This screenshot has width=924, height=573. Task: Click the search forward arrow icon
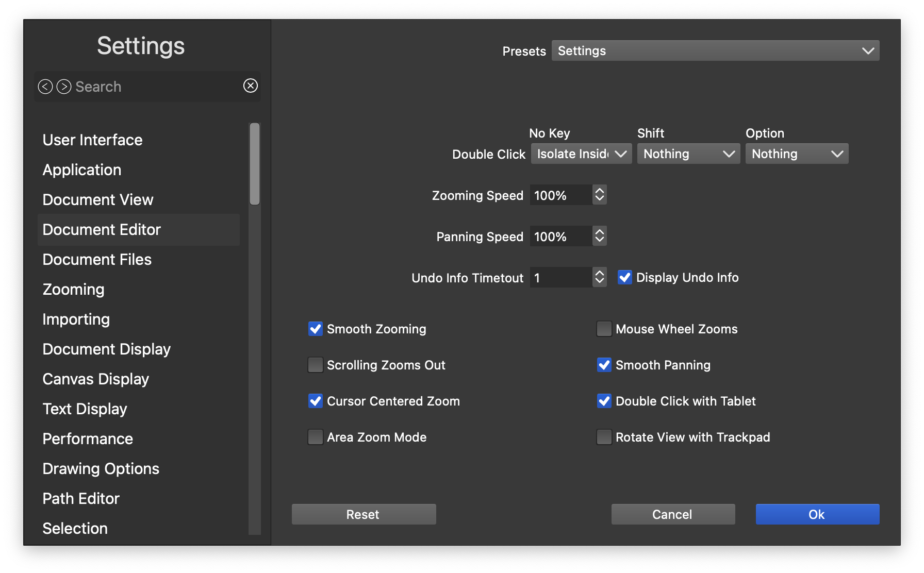(64, 87)
